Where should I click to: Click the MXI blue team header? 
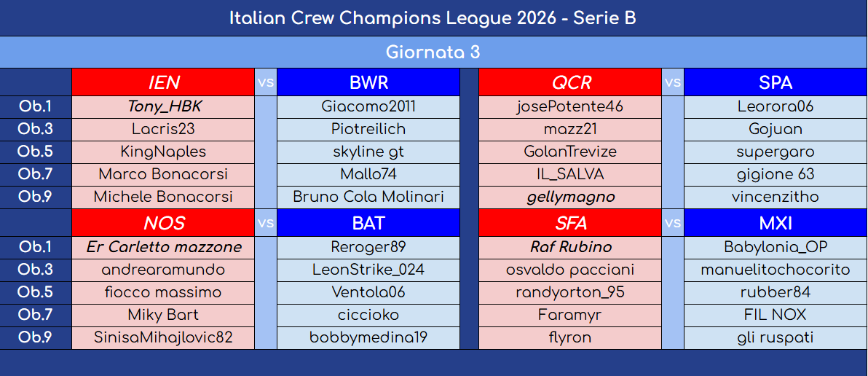(776, 222)
